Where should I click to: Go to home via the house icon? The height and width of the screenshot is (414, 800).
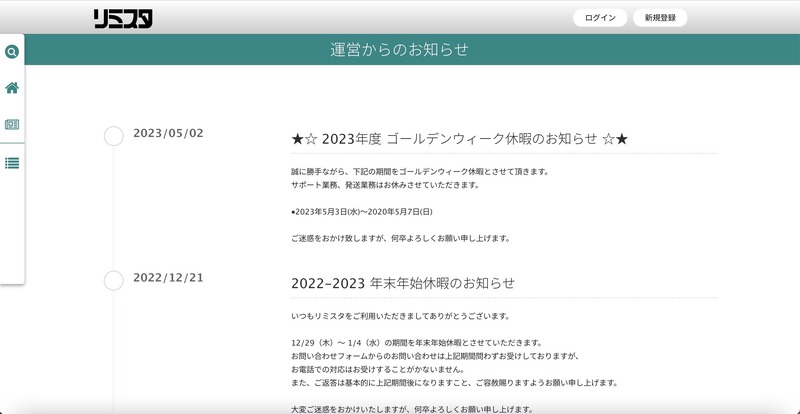pyautogui.click(x=12, y=88)
